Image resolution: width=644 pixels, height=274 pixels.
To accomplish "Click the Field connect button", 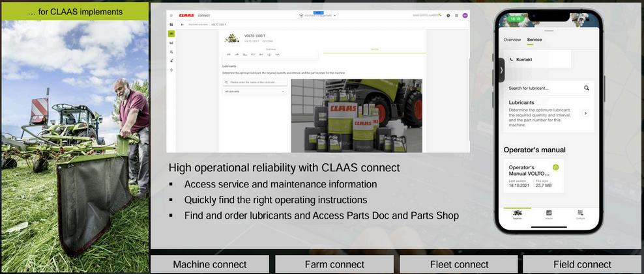I will tap(582, 265).
